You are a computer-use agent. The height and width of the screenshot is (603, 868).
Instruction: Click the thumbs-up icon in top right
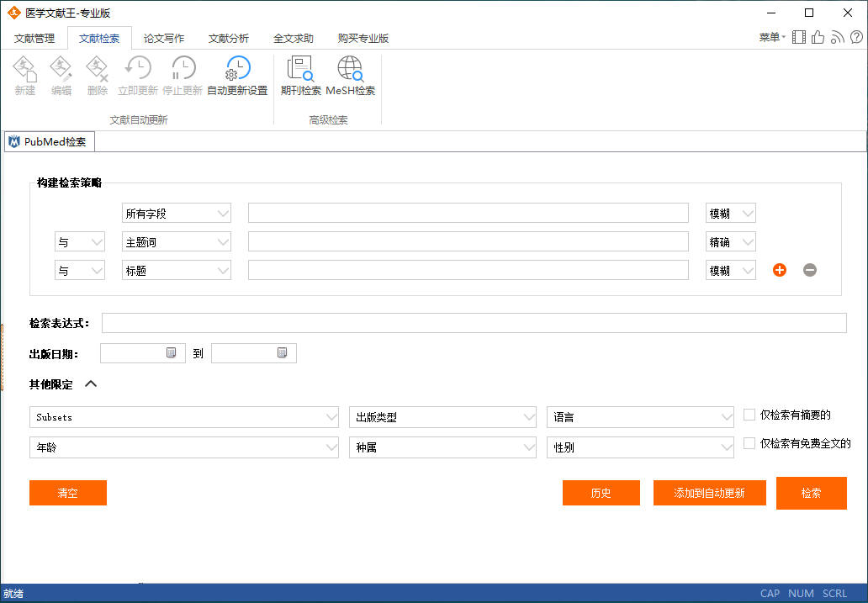(818, 37)
